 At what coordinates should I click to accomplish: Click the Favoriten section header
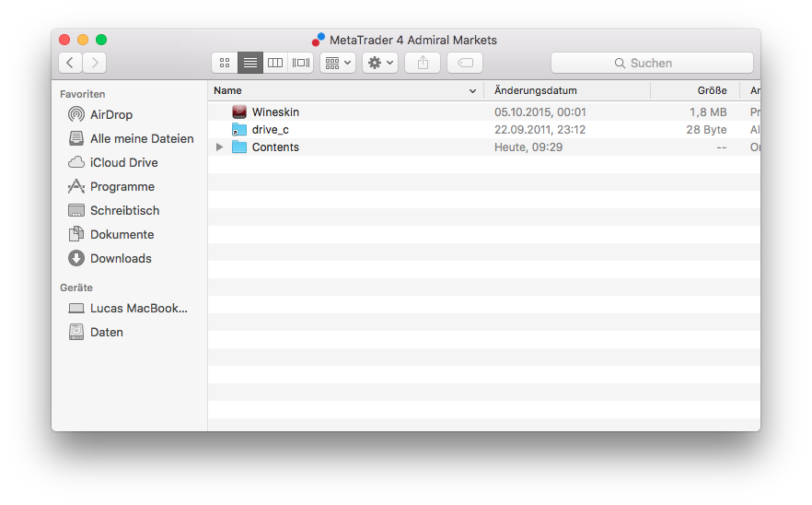pyautogui.click(x=82, y=94)
